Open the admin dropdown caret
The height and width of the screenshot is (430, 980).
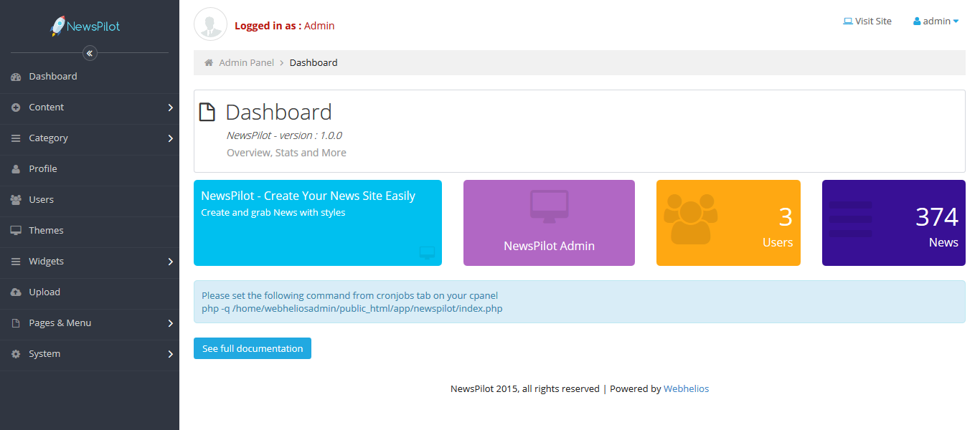[x=956, y=21]
